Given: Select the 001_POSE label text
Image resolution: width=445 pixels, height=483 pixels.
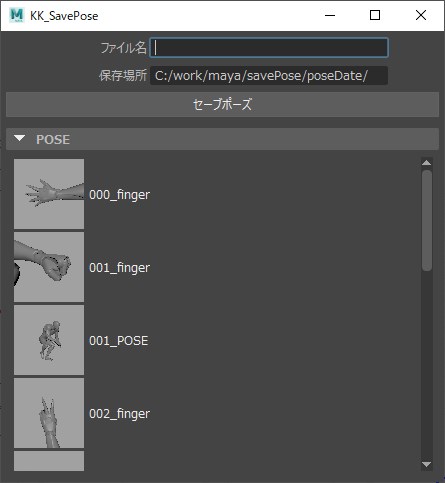Looking at the screenshot, I should (x=119, y=341).
